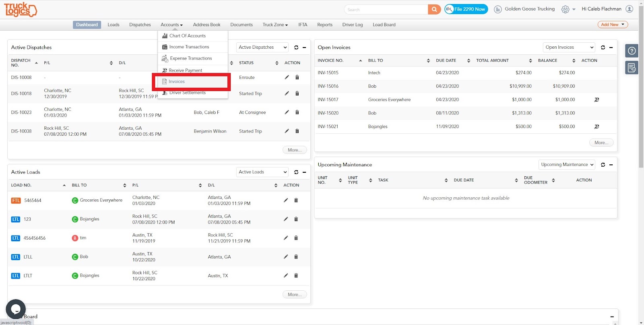The width and height of the screenshot is (644, 325).
Task: Sort invoices by Due Date column
Action: point(453,60)
